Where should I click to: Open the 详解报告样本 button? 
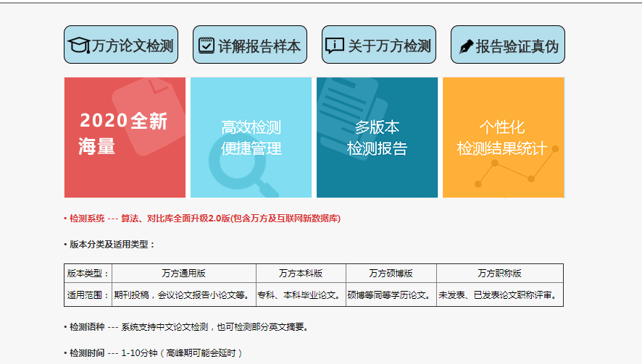250,45
